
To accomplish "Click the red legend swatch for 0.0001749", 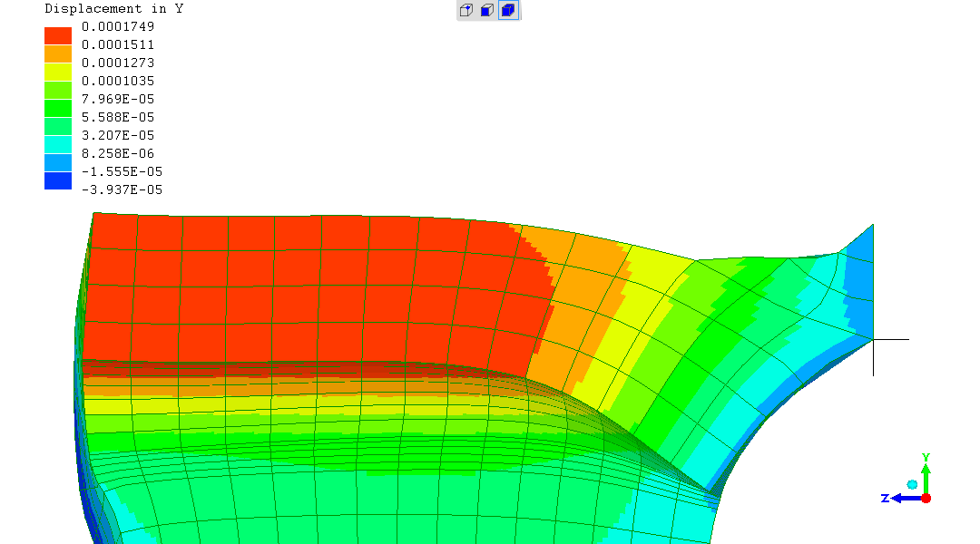I will [x=58, y=35].
